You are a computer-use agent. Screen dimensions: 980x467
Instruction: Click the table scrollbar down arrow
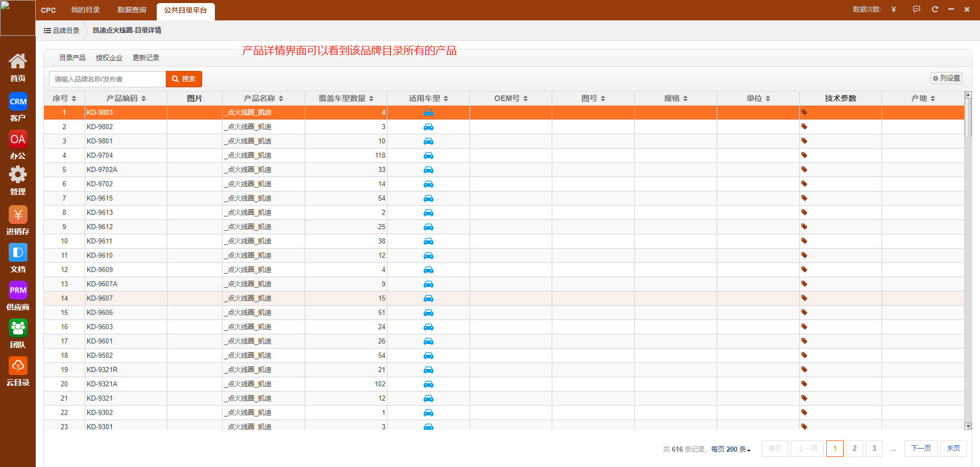(x=968, y=426)
